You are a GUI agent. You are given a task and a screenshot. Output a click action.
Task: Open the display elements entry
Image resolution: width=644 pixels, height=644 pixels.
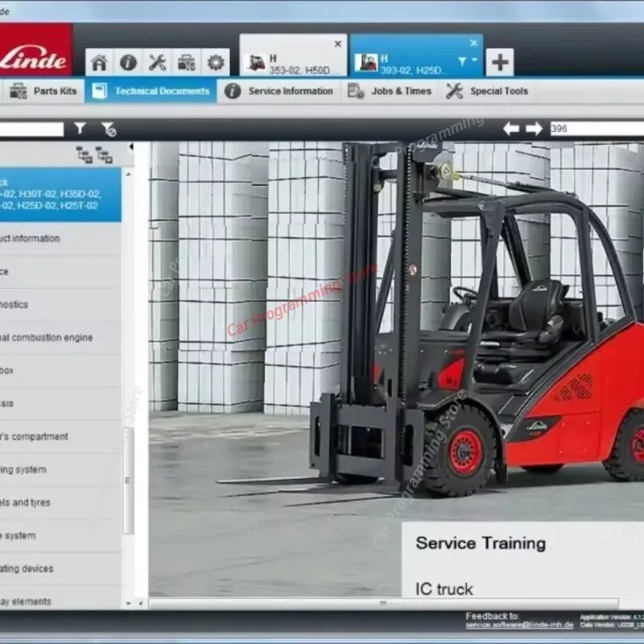(x=60, y=599)
